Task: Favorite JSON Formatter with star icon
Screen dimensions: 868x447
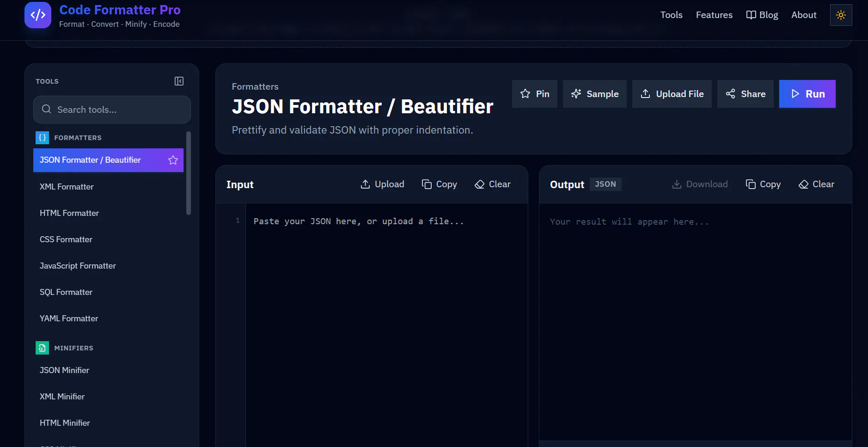Action: click(173, 160)
